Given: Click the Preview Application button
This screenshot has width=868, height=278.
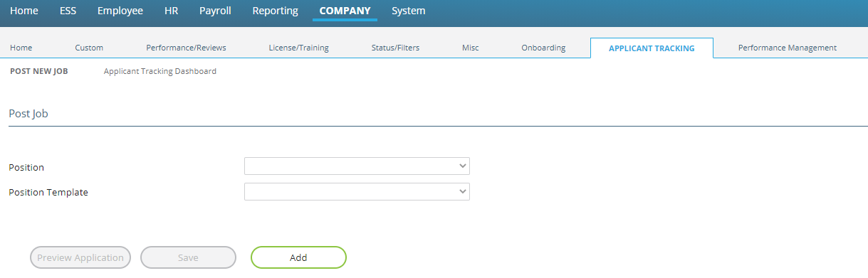Looking at the screenshot, I should tap(80, 257).
